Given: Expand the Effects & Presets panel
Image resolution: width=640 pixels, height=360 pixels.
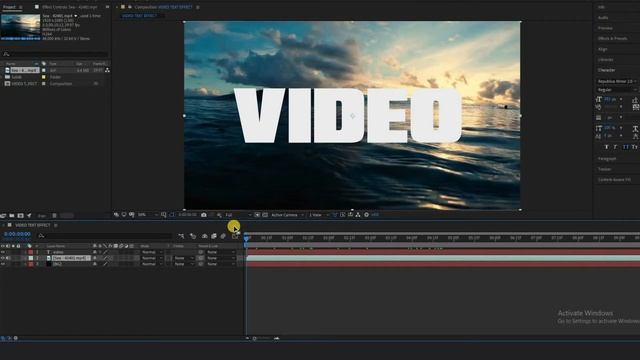Looking at the screenshot, I should coord(612,38).
